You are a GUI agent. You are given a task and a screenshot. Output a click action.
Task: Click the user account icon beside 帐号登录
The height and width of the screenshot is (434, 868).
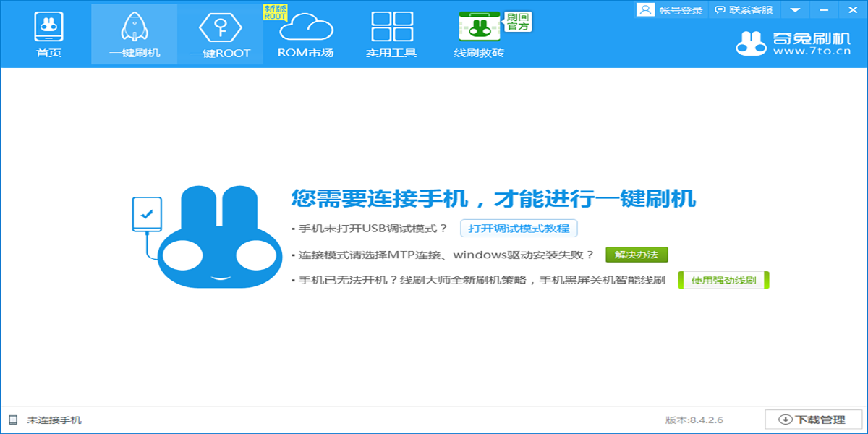pos(646,10)
